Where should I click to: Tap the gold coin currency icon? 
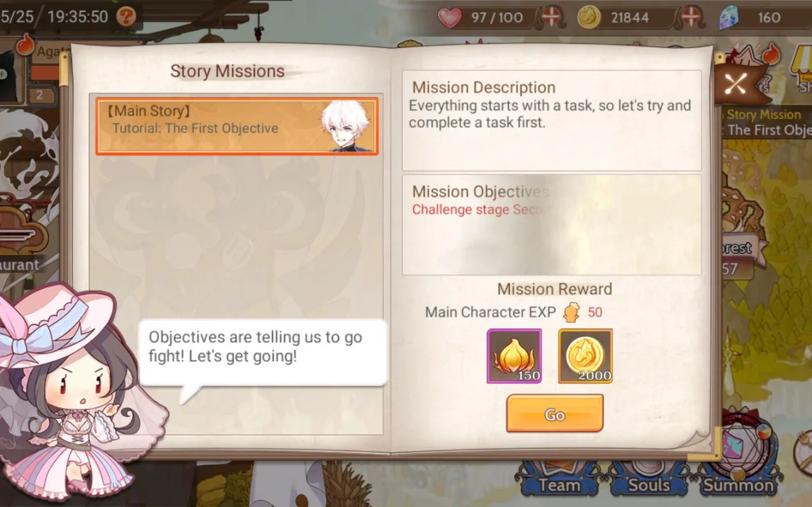click(590, 18)
